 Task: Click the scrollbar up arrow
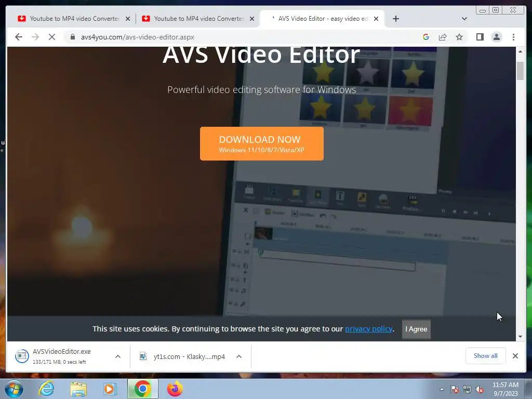point(520,51)
